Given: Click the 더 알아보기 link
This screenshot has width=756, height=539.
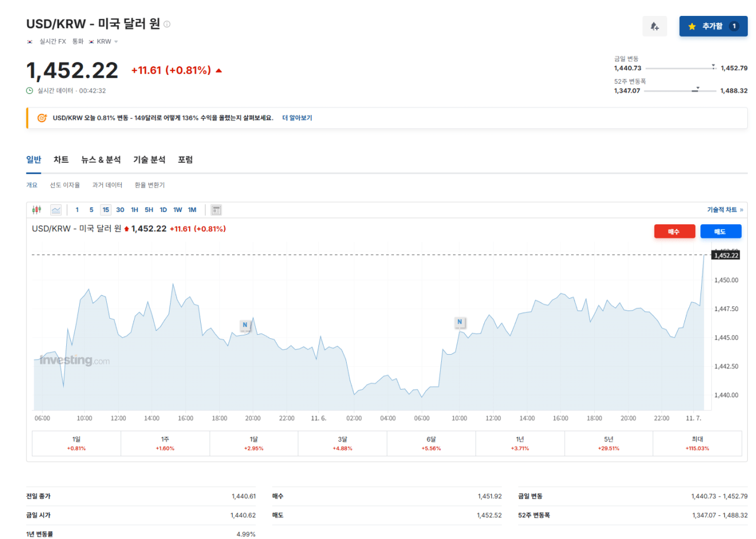Looking at the screenshot, I should click(x=297, y=118).
